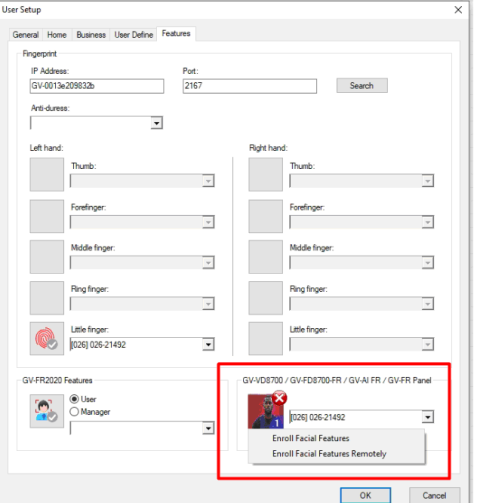Click into the IP Address field

[97, 86]
